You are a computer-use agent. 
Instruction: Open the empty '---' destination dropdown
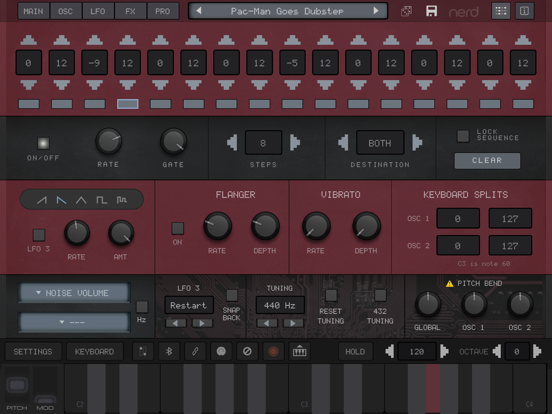tap(74, 322)
